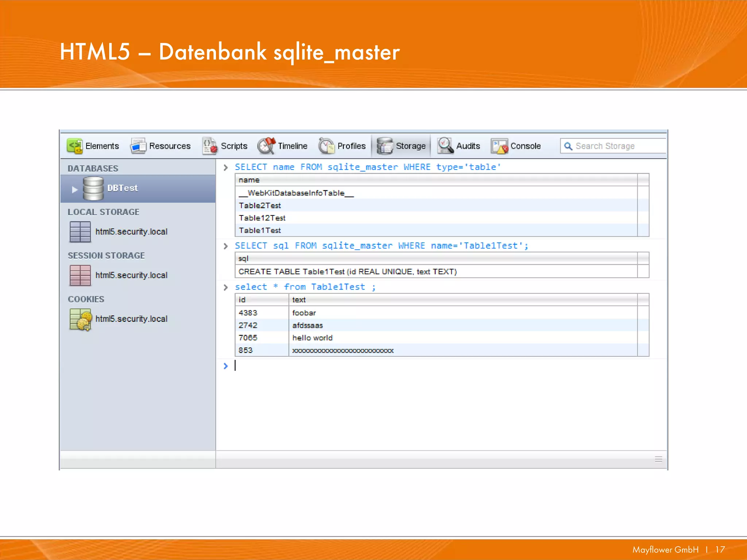Open html5.security.local under Local Storage
The image size is (747, 560).
click(x=131, y=232)
